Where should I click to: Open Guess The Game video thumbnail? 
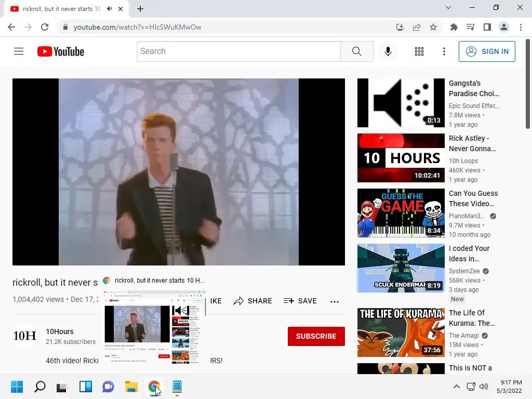(401, 212)
